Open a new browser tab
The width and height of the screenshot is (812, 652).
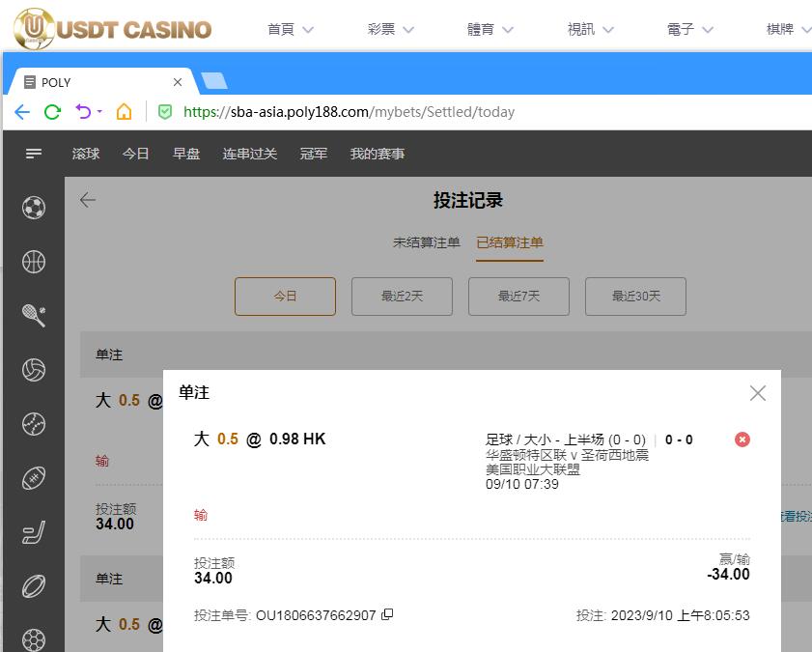(x=214, y=81)
